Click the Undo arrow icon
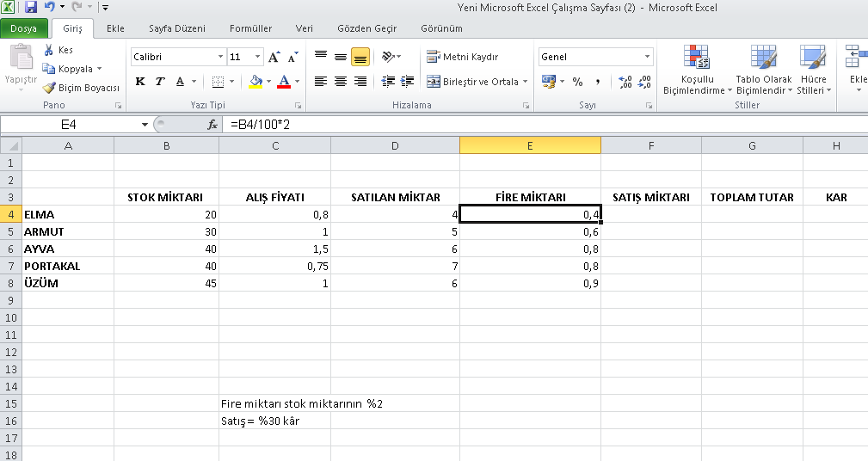 [x=50, y=7]
